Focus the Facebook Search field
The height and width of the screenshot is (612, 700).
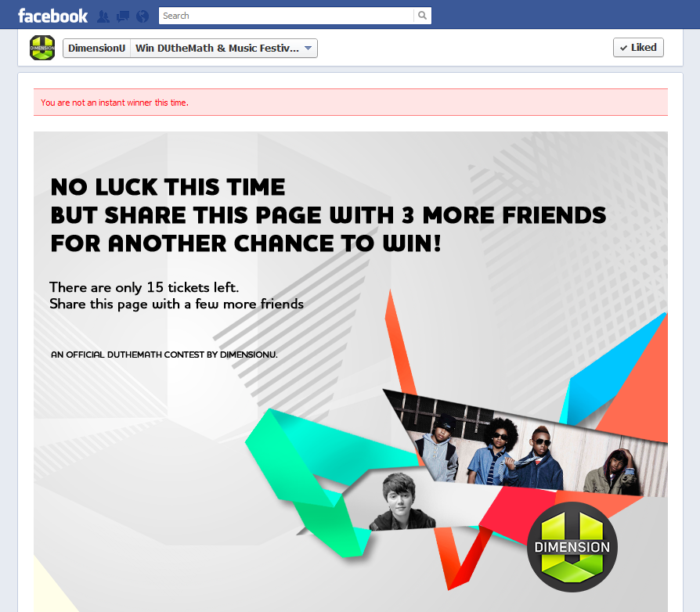[x=286, y=16]
